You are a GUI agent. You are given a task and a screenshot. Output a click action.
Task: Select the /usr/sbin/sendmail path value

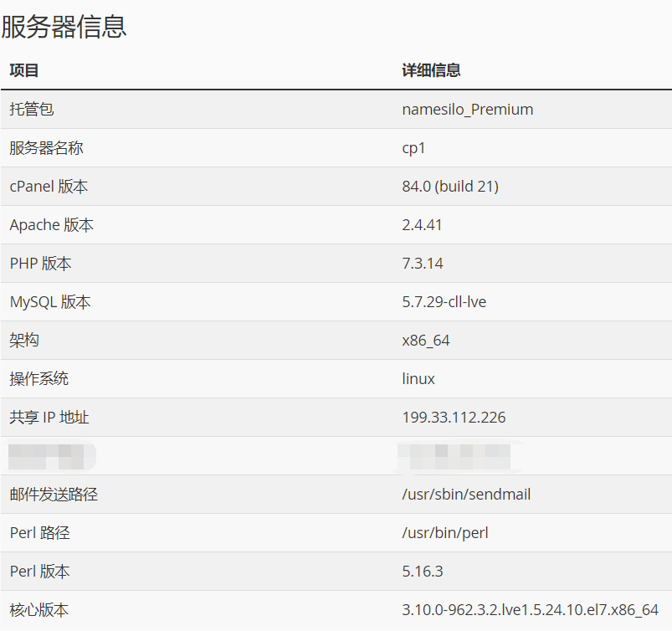[x=466, y=495]
